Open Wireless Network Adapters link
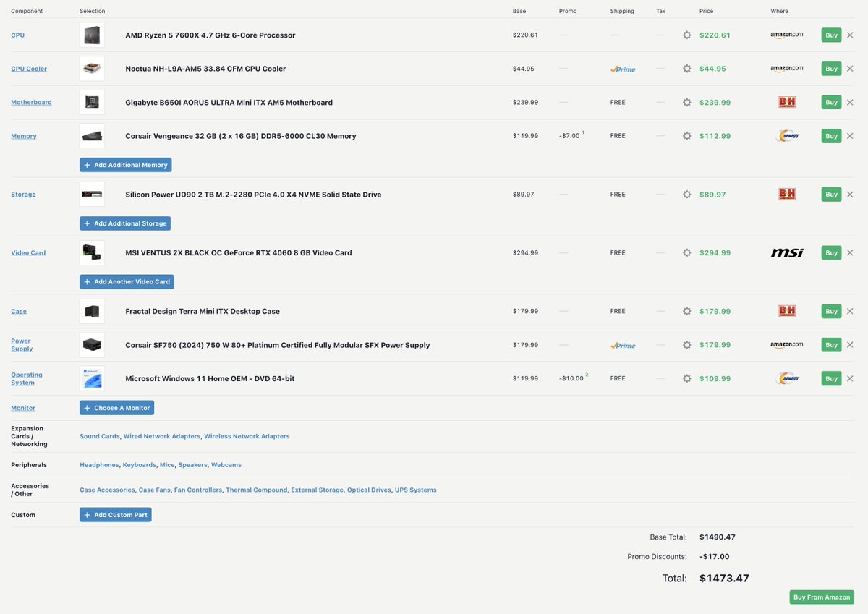 pos(247,436)
